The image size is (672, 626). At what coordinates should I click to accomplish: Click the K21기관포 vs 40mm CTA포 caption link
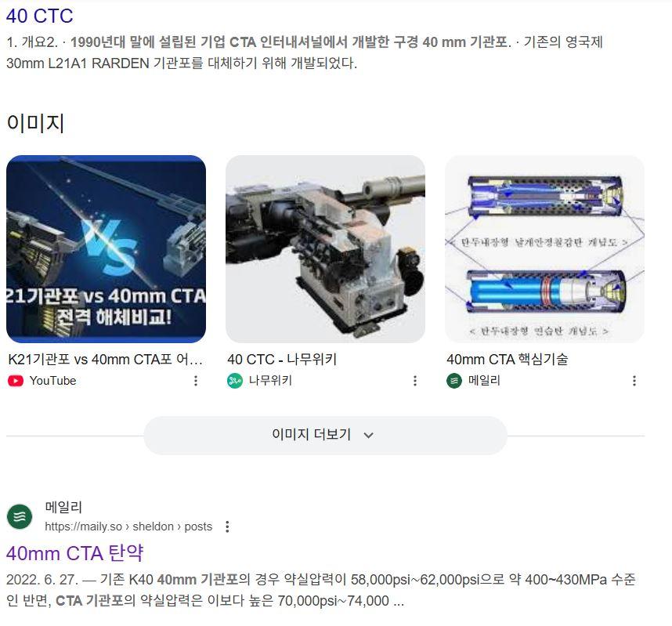pyautogui.click(x=106, y=360)
